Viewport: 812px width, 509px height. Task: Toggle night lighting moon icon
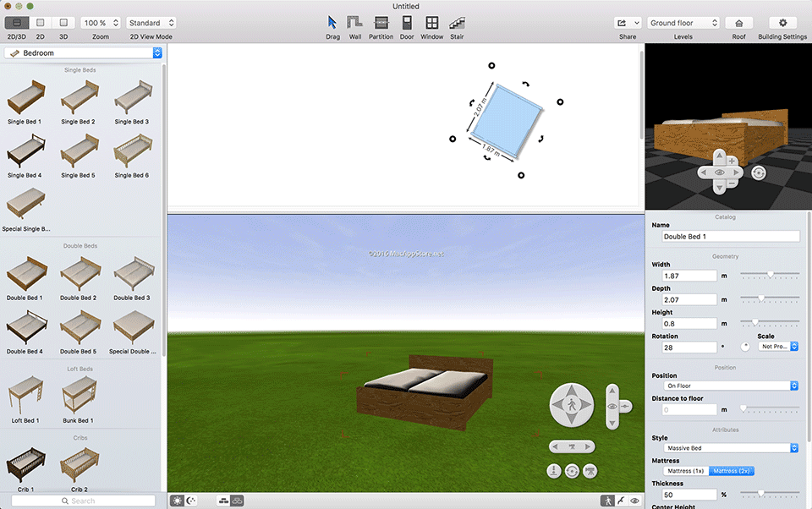(191, 501)
